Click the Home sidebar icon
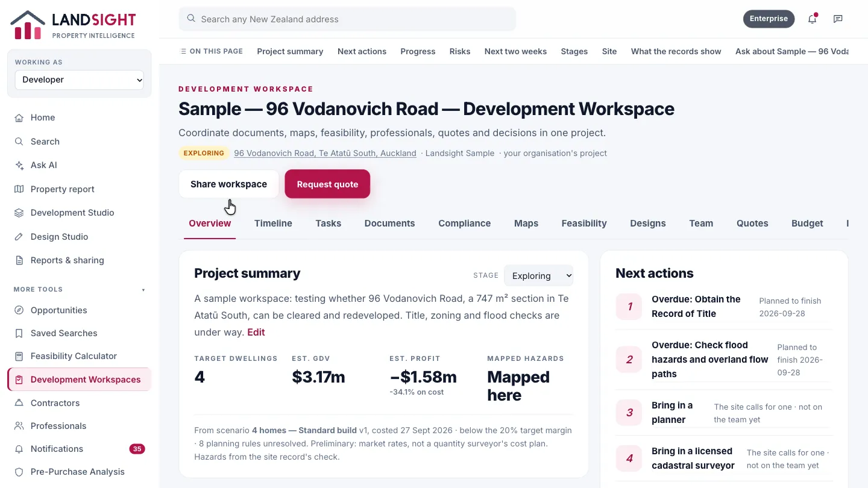This screenshot has width=868, height=488. point(19,117)
